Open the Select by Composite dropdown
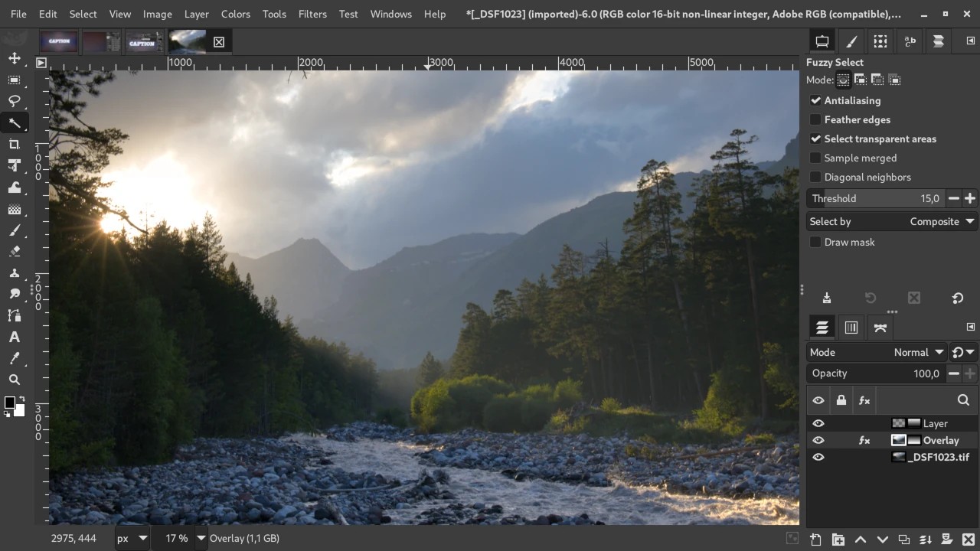The height and width of the screenshot is (551, 980). pos(892,221)
